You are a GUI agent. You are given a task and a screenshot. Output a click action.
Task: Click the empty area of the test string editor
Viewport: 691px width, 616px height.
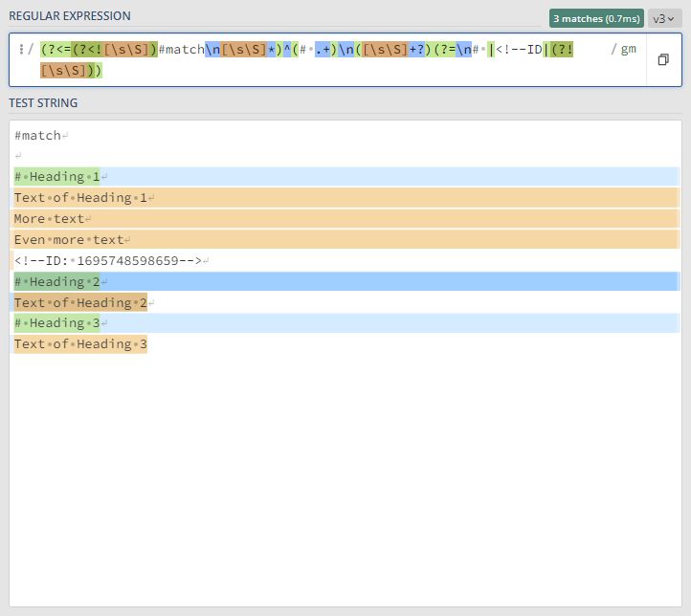point(345,480)
